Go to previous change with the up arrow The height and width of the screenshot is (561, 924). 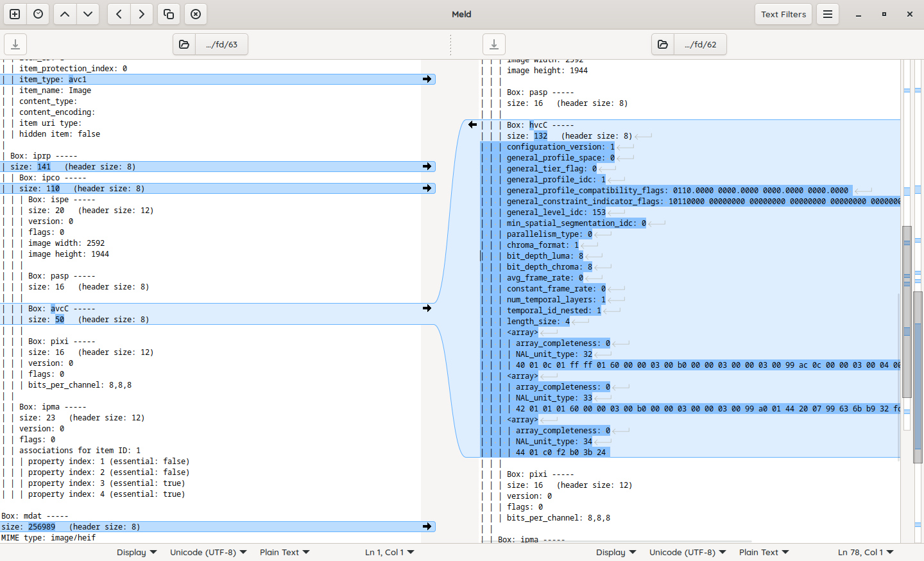coord(64,13)
